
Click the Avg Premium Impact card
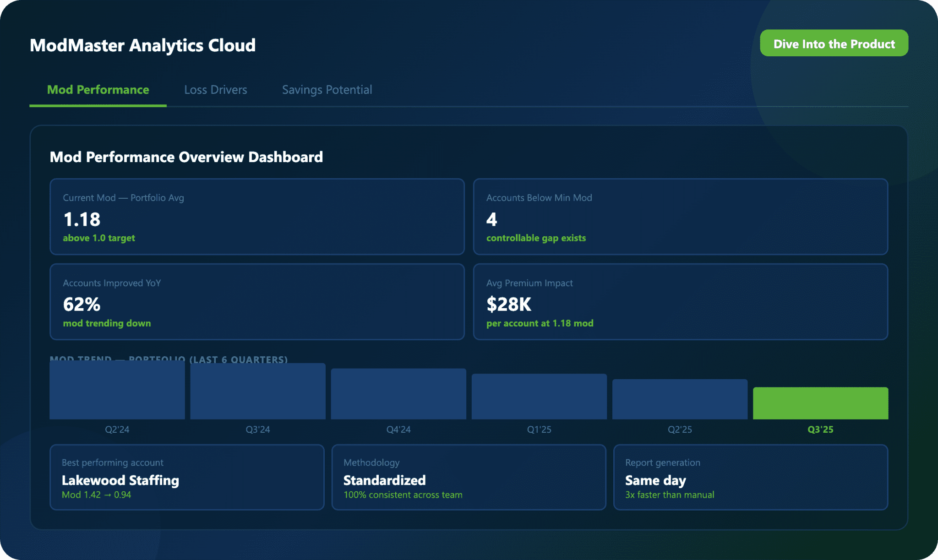(x=680, y=302)
